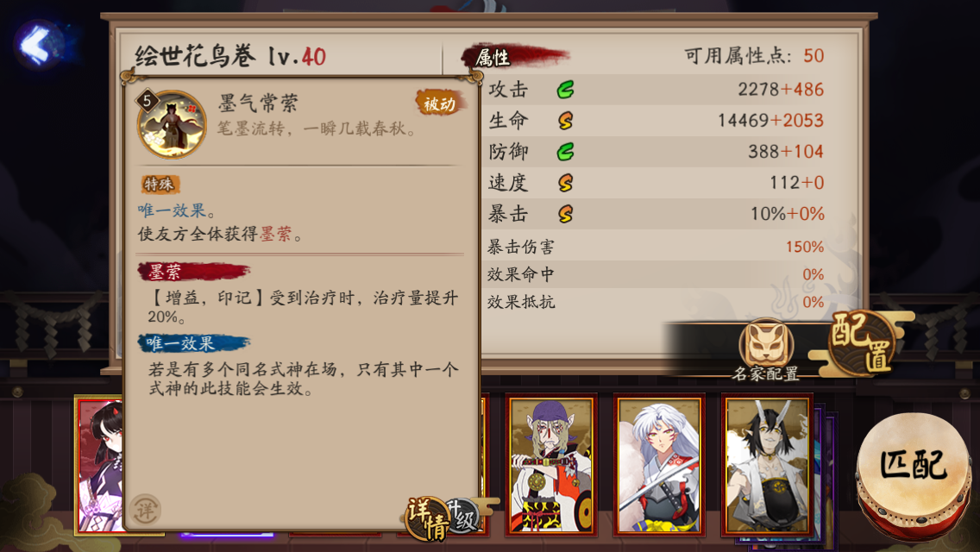Select the 被动 passive skill tag

(440, 103)
